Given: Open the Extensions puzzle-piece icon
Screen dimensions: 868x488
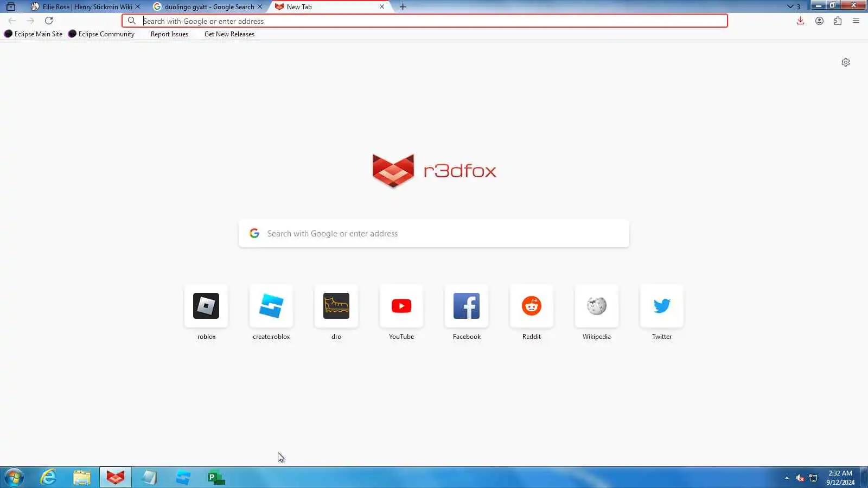Looking at the screenshot, I should coord(838,21).
